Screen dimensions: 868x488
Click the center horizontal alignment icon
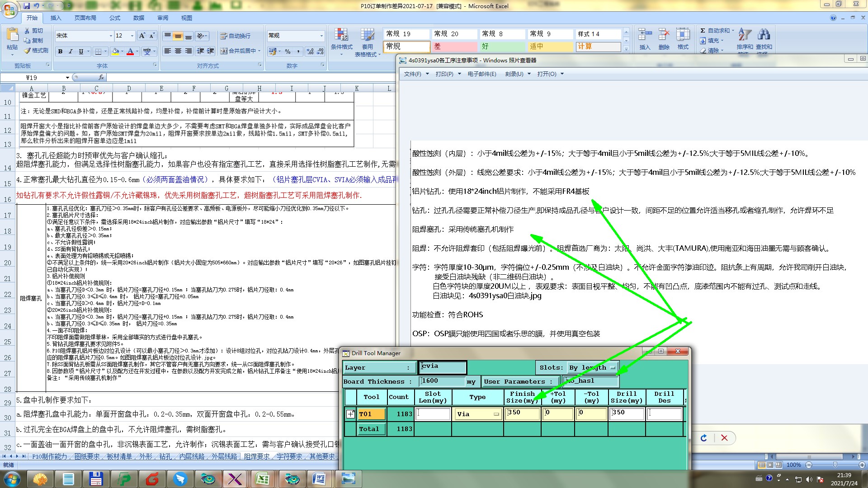tap(178, 51)
